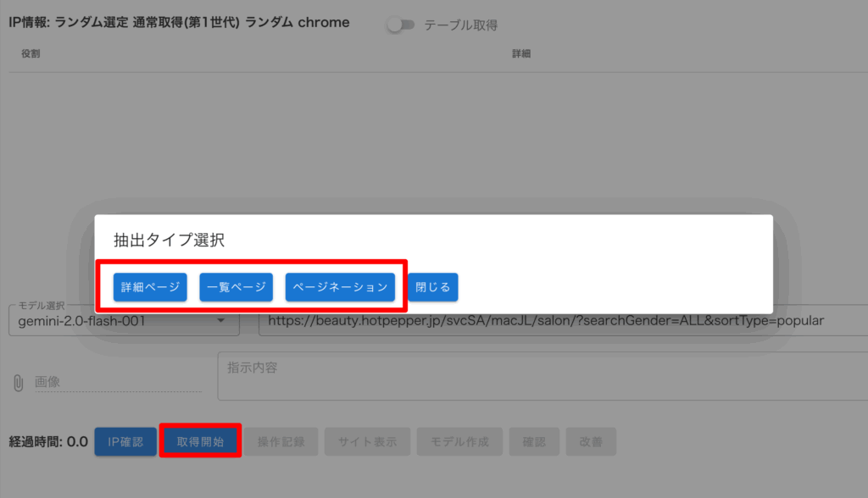Click the 確認 button
The image size is (868, 498).
click(534, 441)
